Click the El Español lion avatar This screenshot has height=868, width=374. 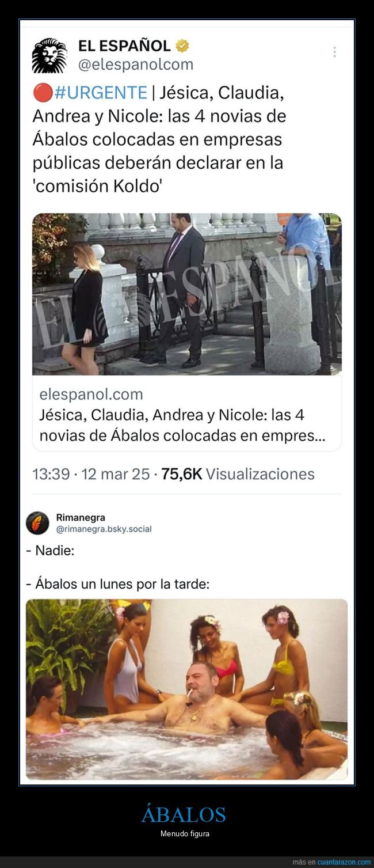click(49, 55)
